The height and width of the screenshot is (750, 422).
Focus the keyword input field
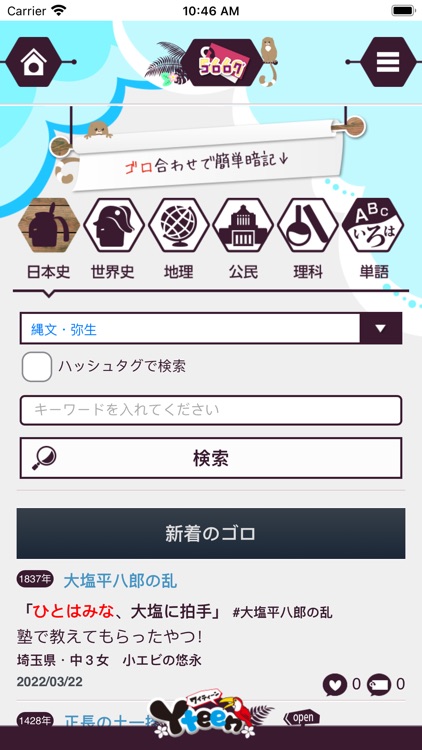(x=211, y=410)
